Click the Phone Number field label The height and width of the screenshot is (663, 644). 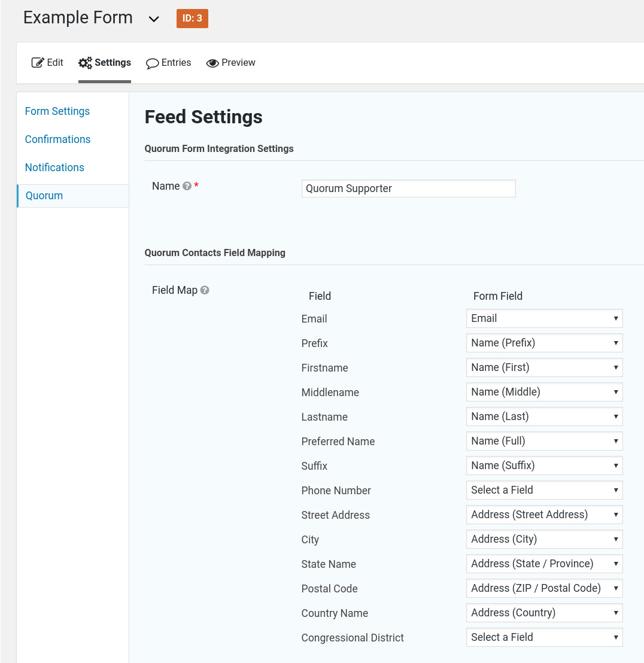click(x=336, y=491)
